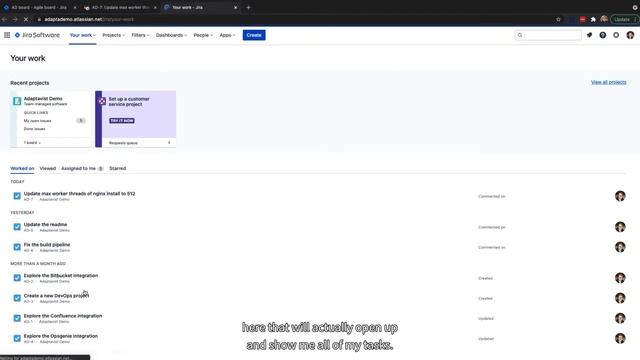The image size is (640, 360).
Task: Click assignee avatar on Explore the Bitbucket integration row
Action: pos(620,278)
